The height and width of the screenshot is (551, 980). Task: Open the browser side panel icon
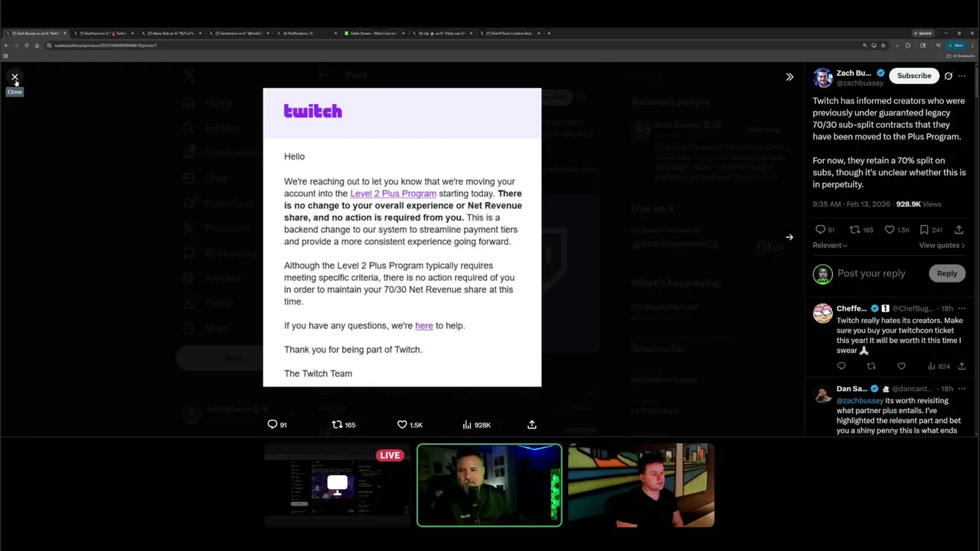(x=923, y=45)
